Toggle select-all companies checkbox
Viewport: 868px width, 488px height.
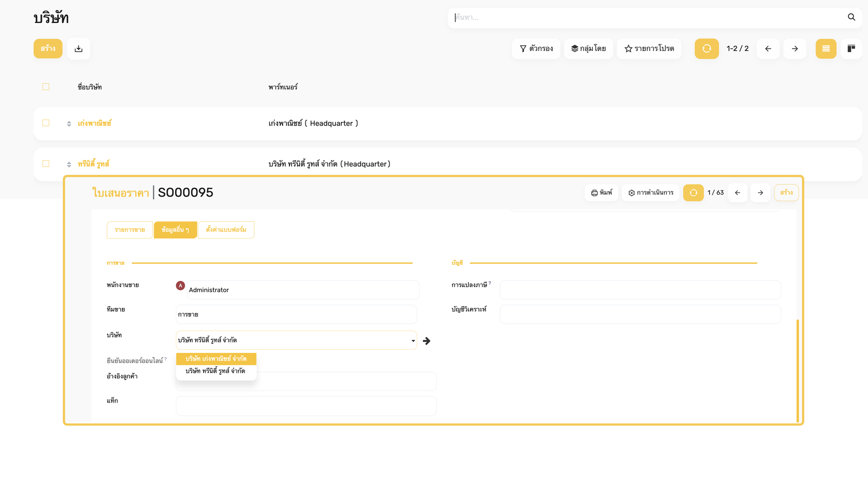click(x=46, y=87)
